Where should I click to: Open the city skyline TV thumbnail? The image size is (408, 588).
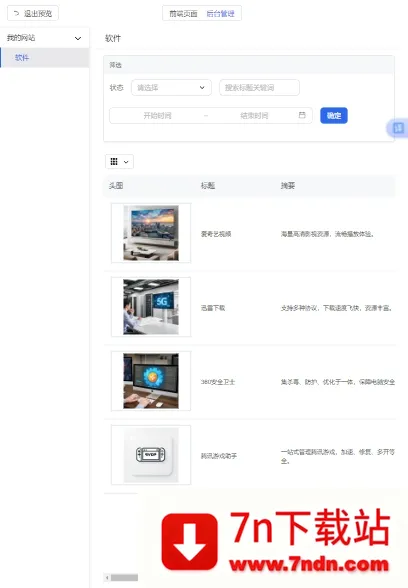pyautogui.click(x=151, y=233)
